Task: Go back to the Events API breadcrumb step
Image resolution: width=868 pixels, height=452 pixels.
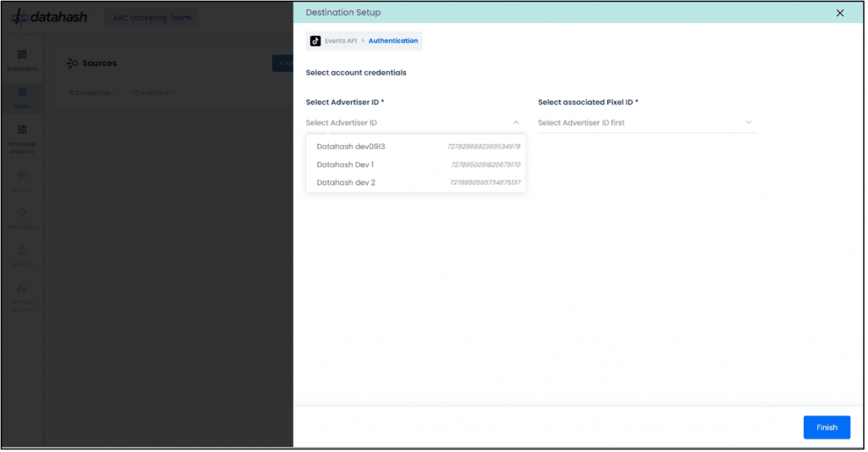Action: 340,41
